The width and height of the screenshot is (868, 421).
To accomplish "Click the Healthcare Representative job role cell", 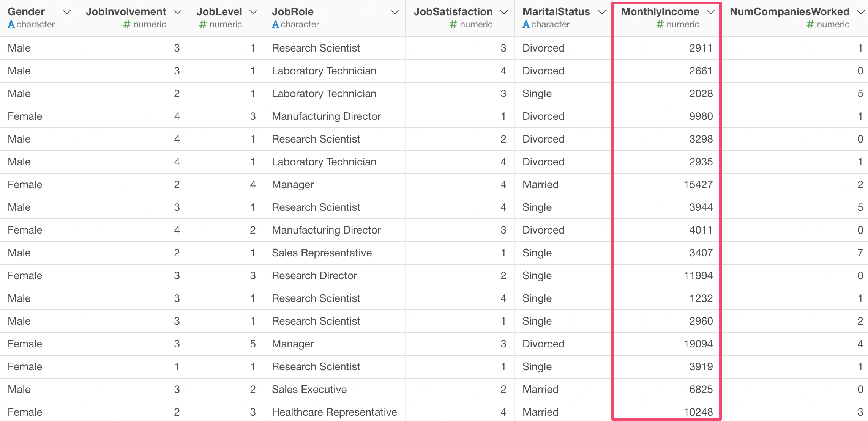I will tap(334, 412).
